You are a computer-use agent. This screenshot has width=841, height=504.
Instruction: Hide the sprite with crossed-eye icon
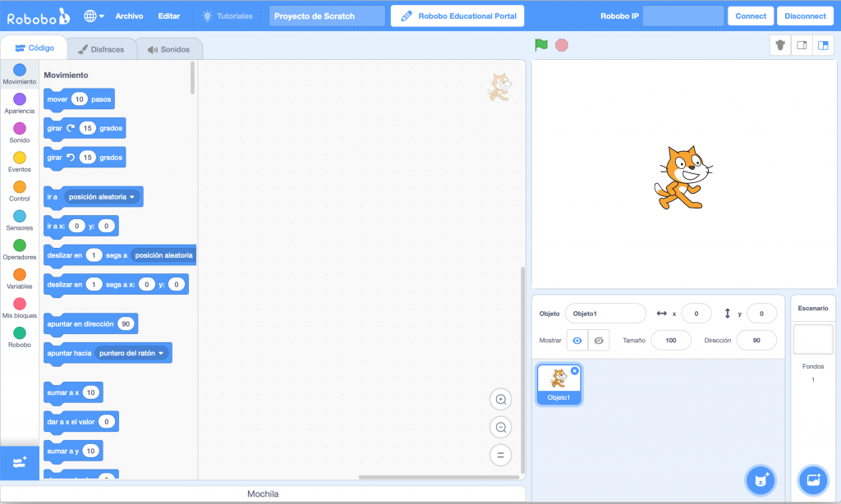pos(599,340)
